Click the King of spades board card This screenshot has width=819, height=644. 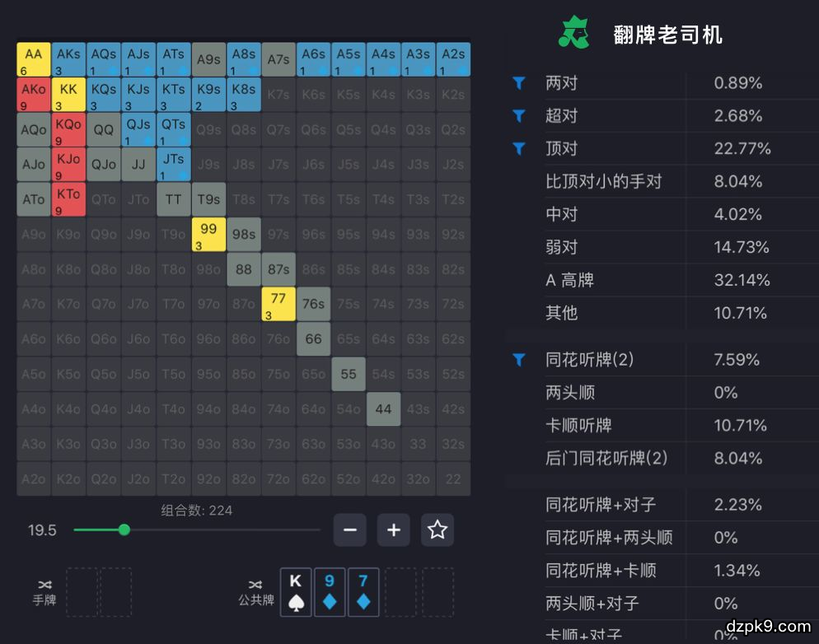coord(296,591)
